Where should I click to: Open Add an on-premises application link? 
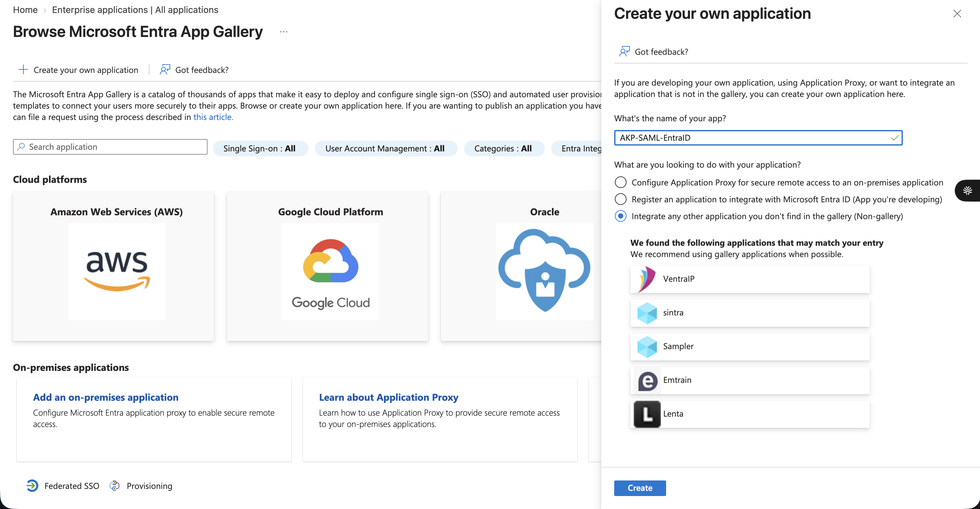click(106, 397)
